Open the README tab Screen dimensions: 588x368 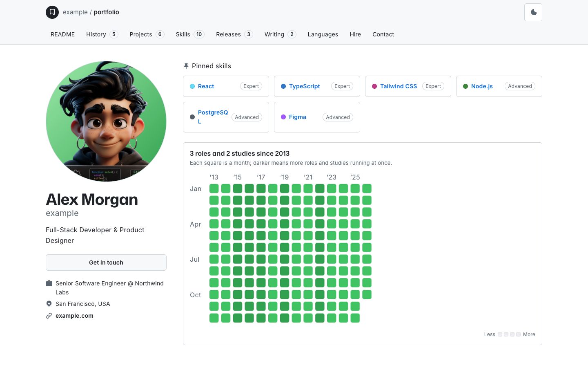point(63,34)
